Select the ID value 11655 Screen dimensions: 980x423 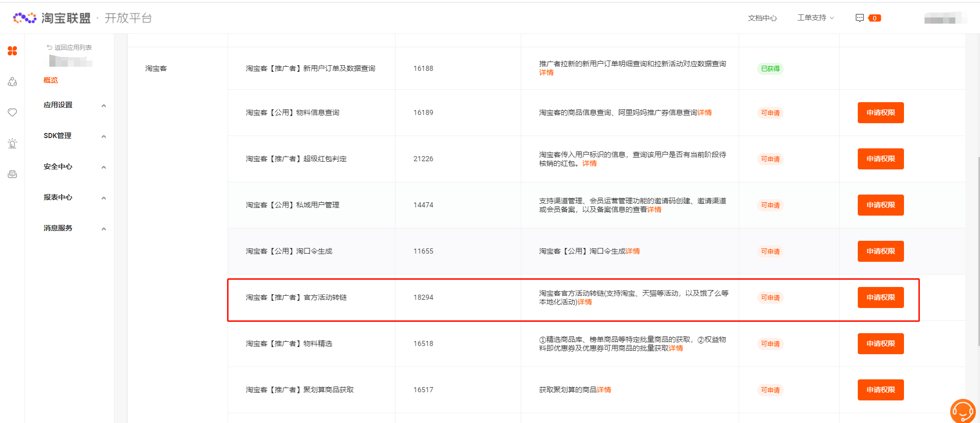point(423,251)
